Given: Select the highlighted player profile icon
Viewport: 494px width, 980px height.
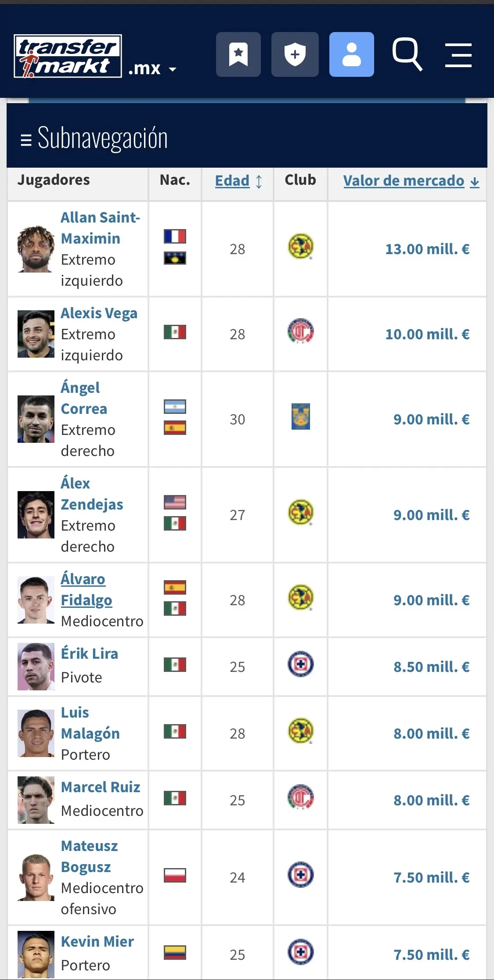Looking at the screenshot, I should click(x=351, y=54).
